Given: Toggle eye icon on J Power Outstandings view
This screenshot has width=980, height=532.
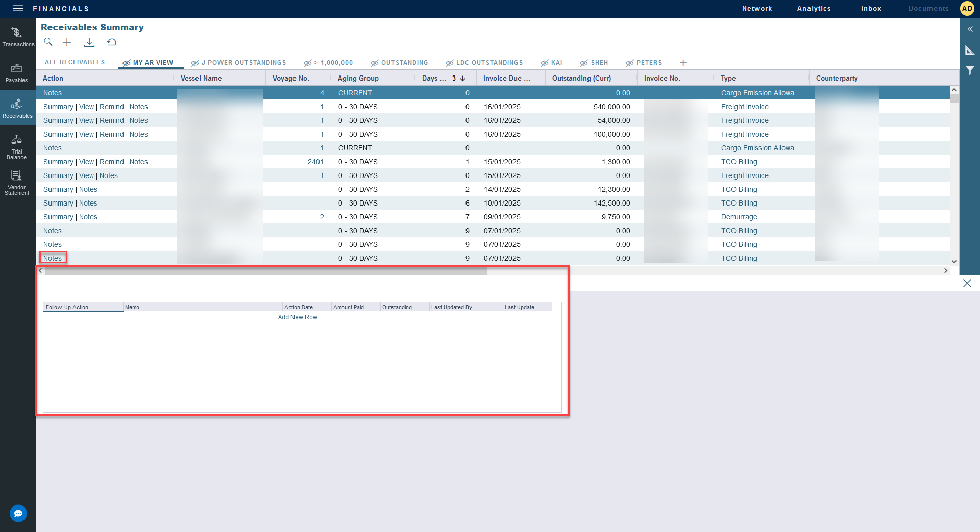Looking at the screenshot, I should (194, 63).
